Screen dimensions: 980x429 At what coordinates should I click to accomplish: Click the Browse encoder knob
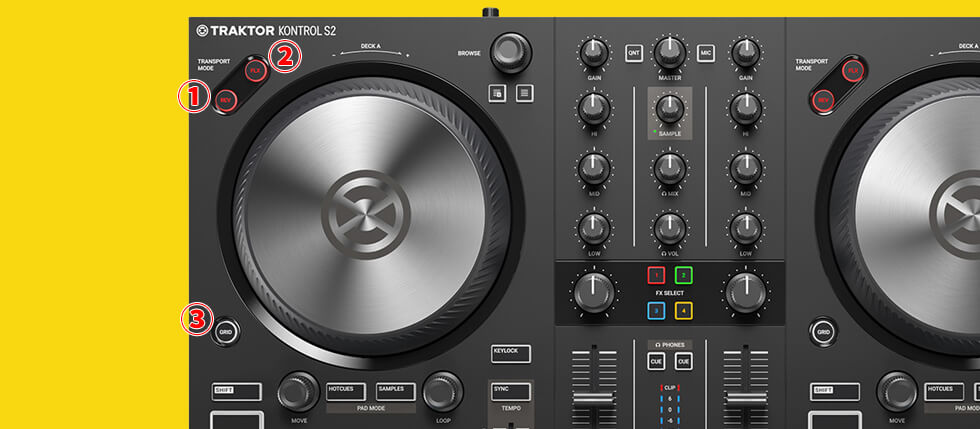511,53
